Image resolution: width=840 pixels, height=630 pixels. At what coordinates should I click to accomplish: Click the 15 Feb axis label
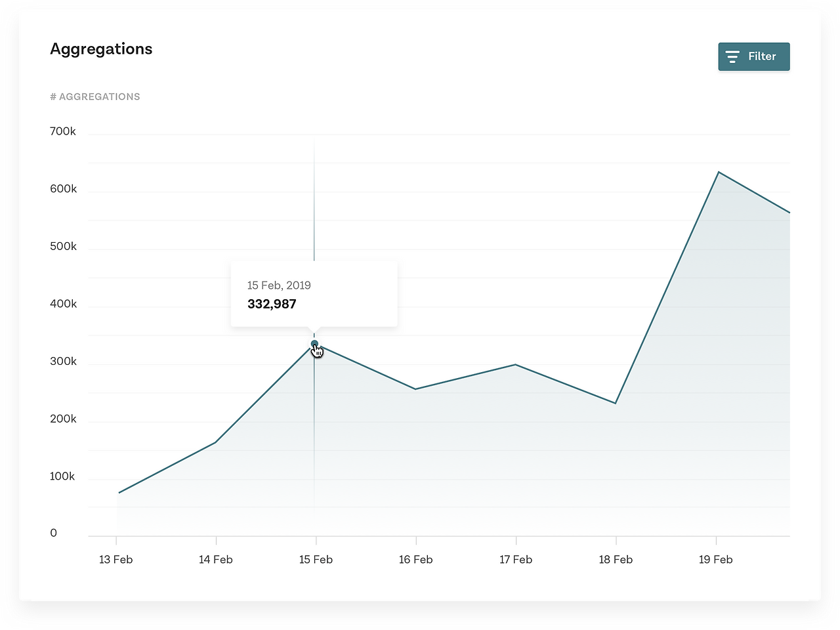tap(316, 560)
